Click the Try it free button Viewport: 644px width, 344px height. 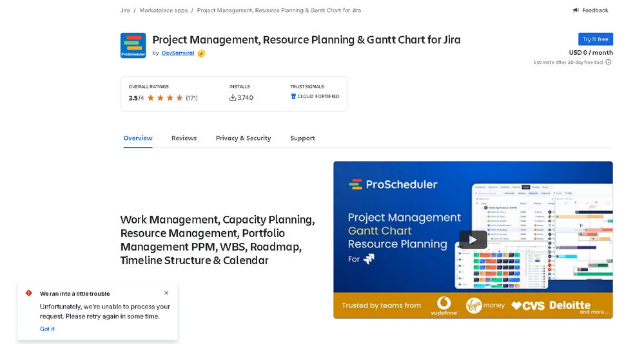596,39
